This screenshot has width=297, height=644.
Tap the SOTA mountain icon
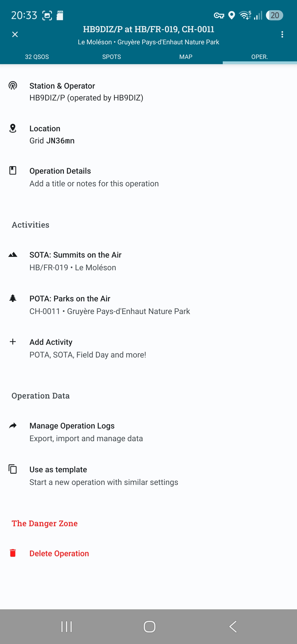point(13,255)
